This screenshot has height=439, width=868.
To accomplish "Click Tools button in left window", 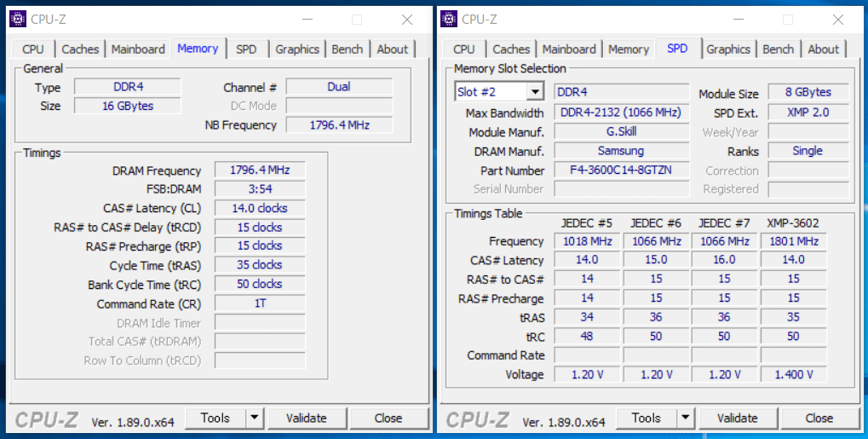I will point(216,419).
